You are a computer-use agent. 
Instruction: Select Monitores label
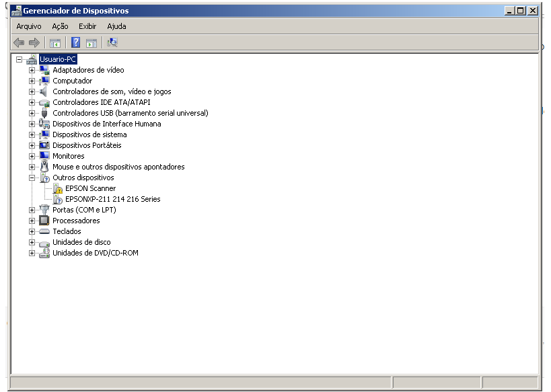click(69, 156)
